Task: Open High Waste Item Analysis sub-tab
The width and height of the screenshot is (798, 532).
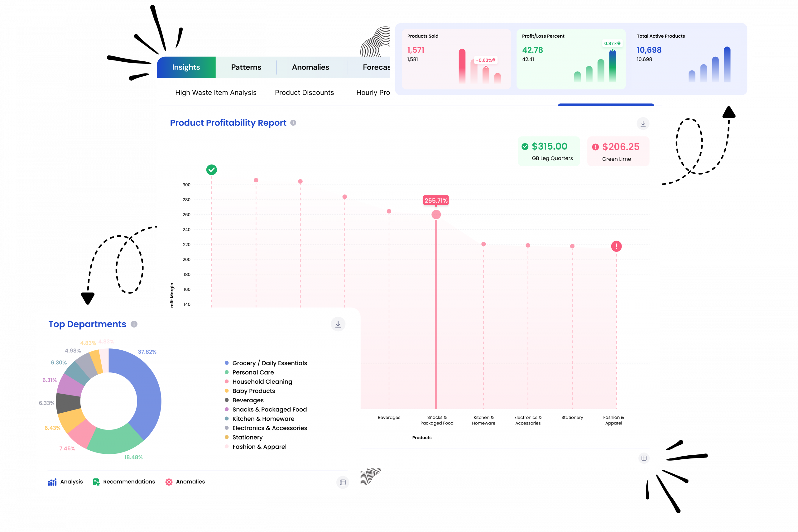Action: [216, 93]
